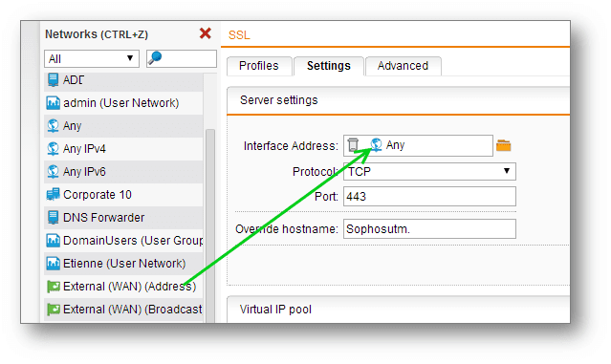The image size is (611, 364).
Task: Select the Any network globe icon in list
Action: (53, 126)
